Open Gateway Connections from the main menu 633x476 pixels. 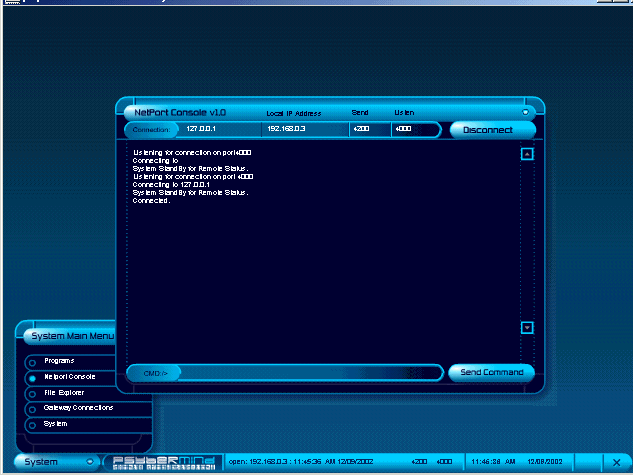[x=78, y=408]
